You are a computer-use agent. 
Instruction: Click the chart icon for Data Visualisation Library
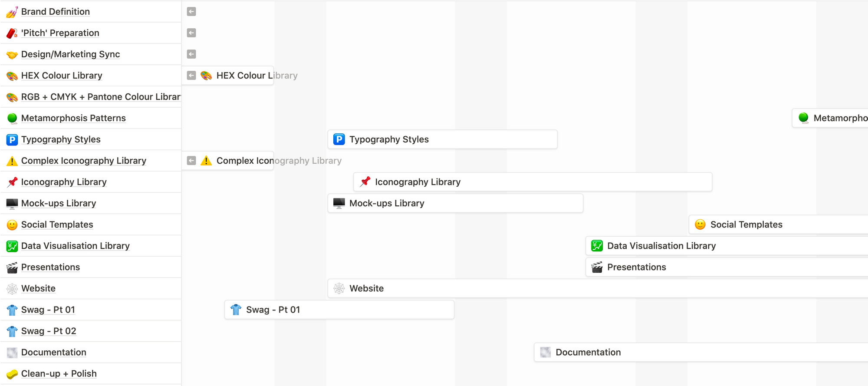pyautogui.click(x=12, y=245)
